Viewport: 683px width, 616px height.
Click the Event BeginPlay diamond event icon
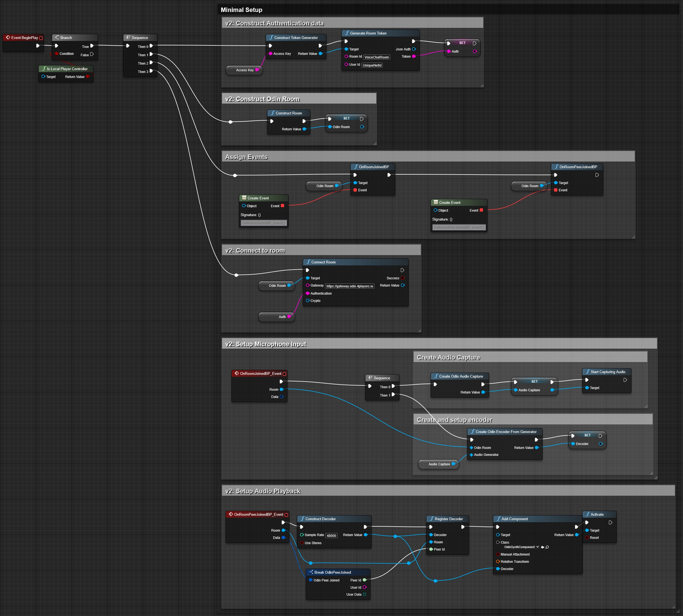(x=8, y=38)
